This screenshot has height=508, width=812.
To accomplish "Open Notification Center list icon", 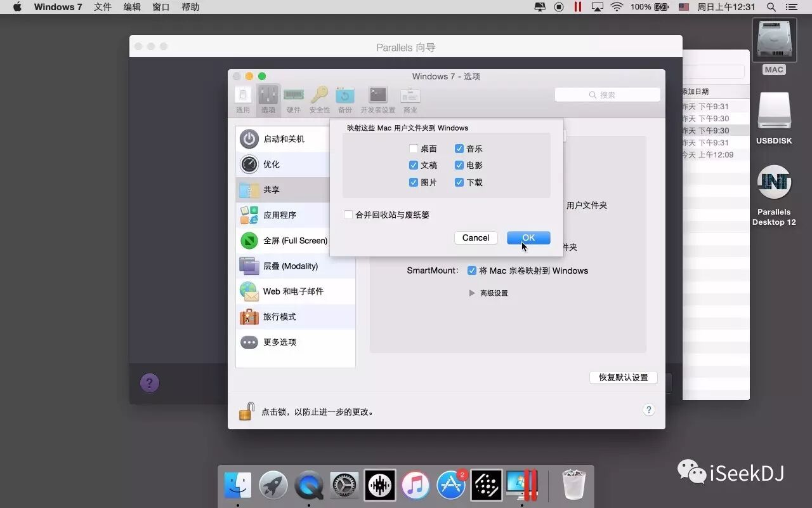I will tap(793, 7).
